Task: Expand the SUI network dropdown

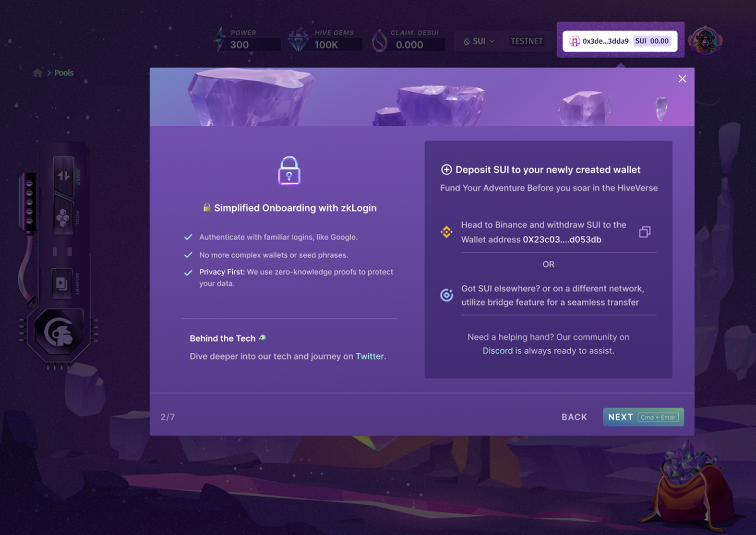Action: tap(478, 41)
